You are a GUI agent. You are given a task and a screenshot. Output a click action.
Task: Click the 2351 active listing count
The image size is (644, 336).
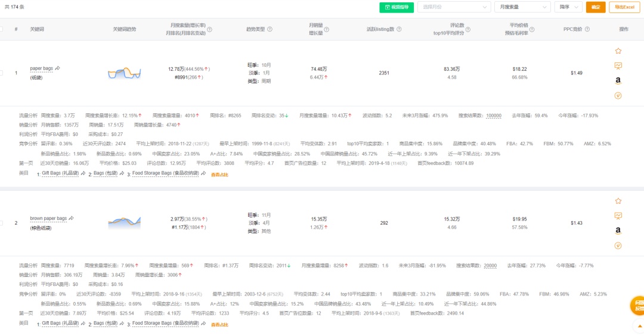[x=384, y=73]
